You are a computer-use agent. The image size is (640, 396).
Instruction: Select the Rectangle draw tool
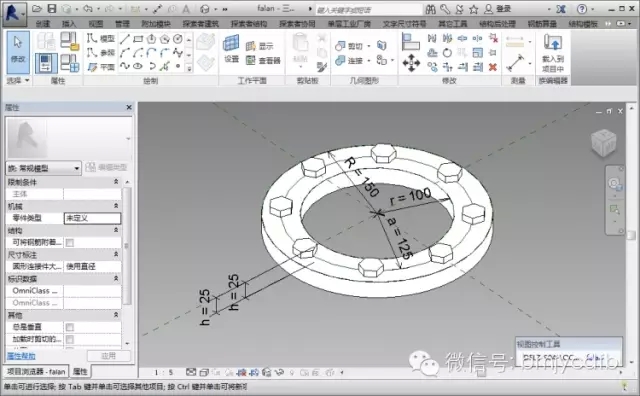138,39
